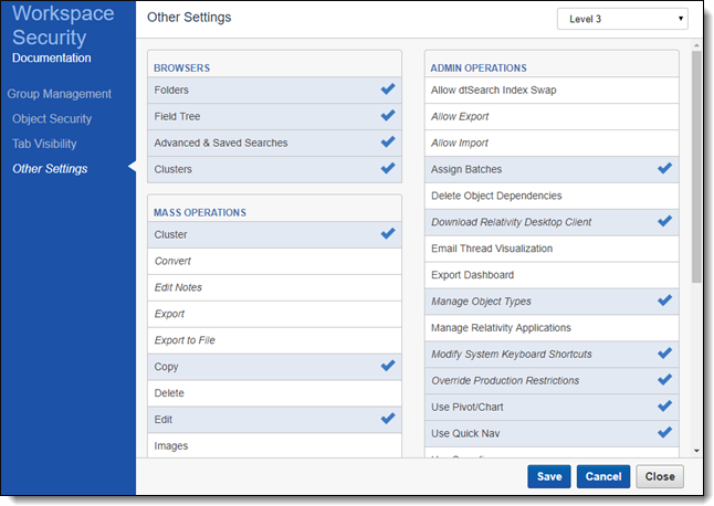714x506 pixels.
Task: Click the vertical scrollbar thumb
Action: point(696,170)
